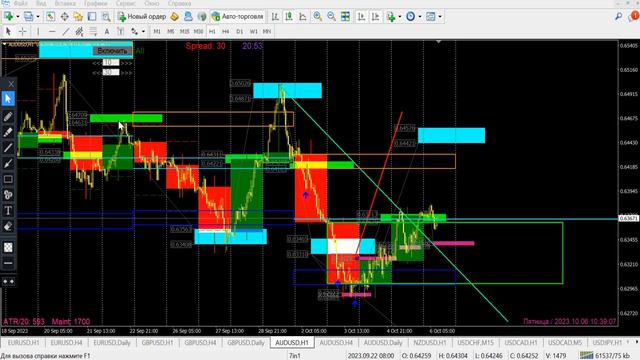
Task: Select the trendline tool in top toolbar
Action: pyautogui.click(x=66, y=31)
